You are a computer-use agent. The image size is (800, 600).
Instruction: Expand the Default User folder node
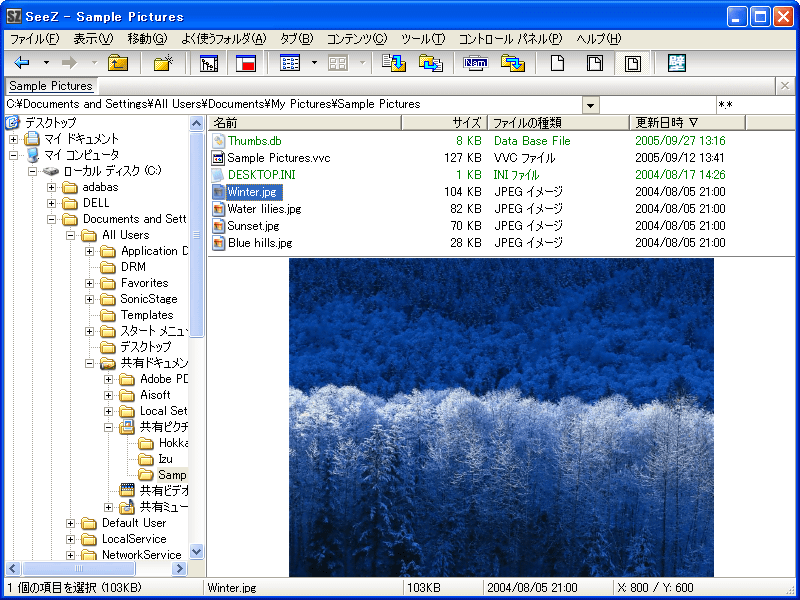71,523
